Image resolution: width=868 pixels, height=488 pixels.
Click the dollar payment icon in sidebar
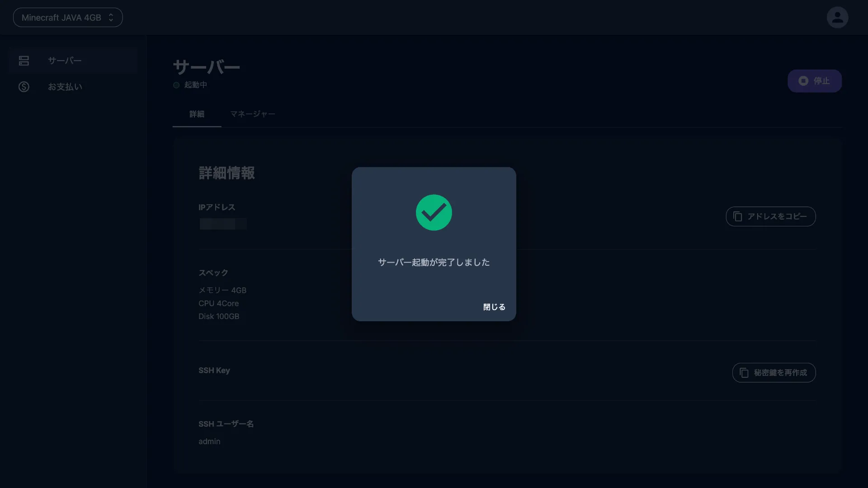point(24,87)
